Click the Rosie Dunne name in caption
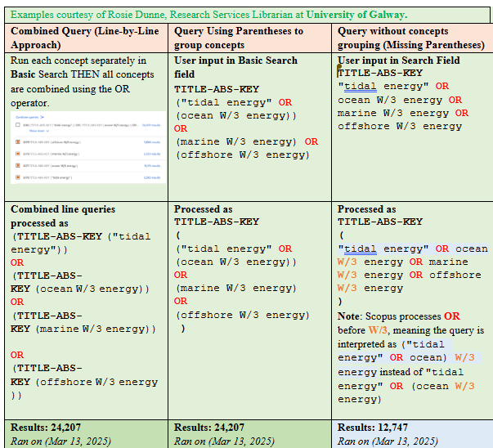493x448 pixels. pyautogui.click(x=137, y=15)
